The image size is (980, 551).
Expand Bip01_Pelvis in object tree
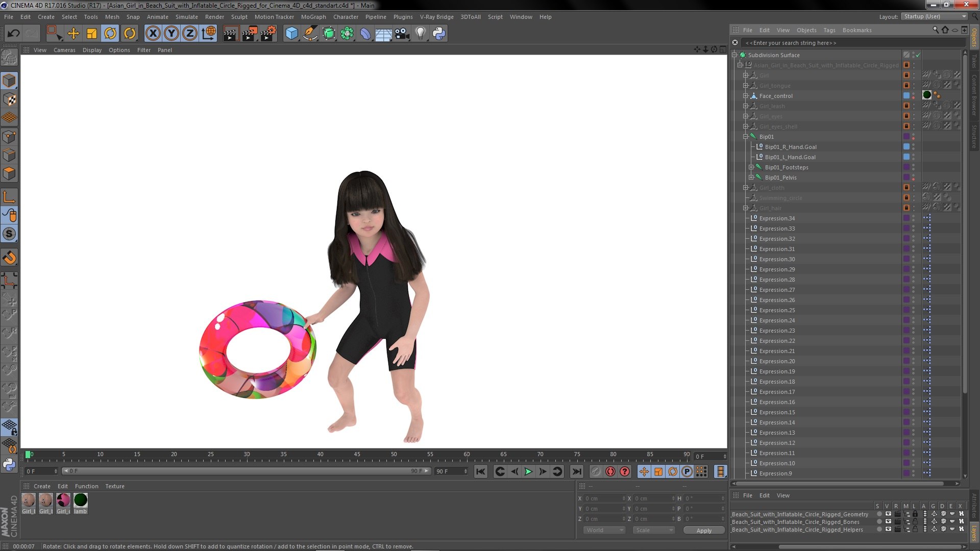point(751,178)
